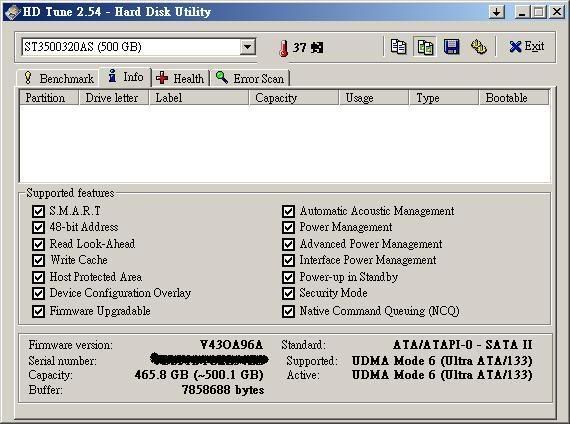Toggle the 48-bit Address checkbox
This screenshot has height=424, width=570.
tap(38, 228)
